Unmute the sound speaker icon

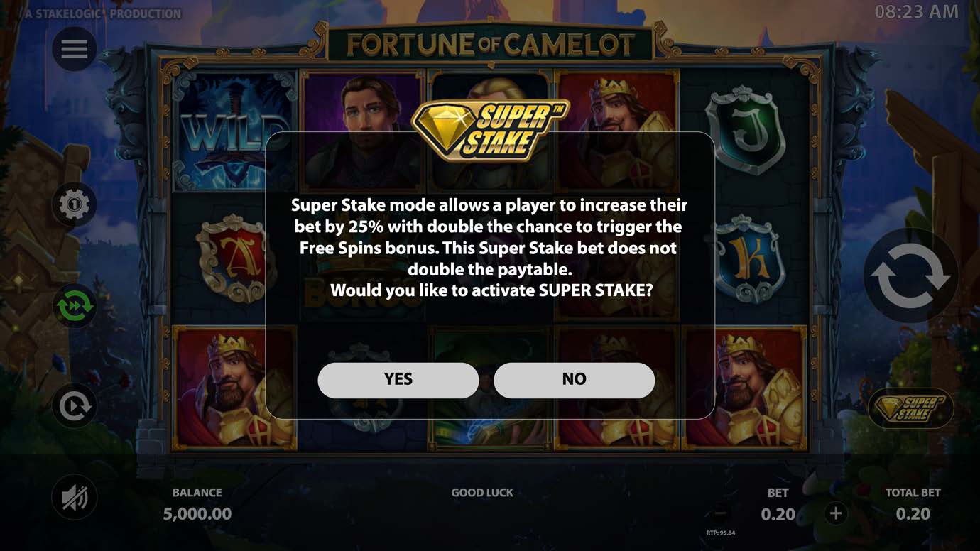(75, 498)
